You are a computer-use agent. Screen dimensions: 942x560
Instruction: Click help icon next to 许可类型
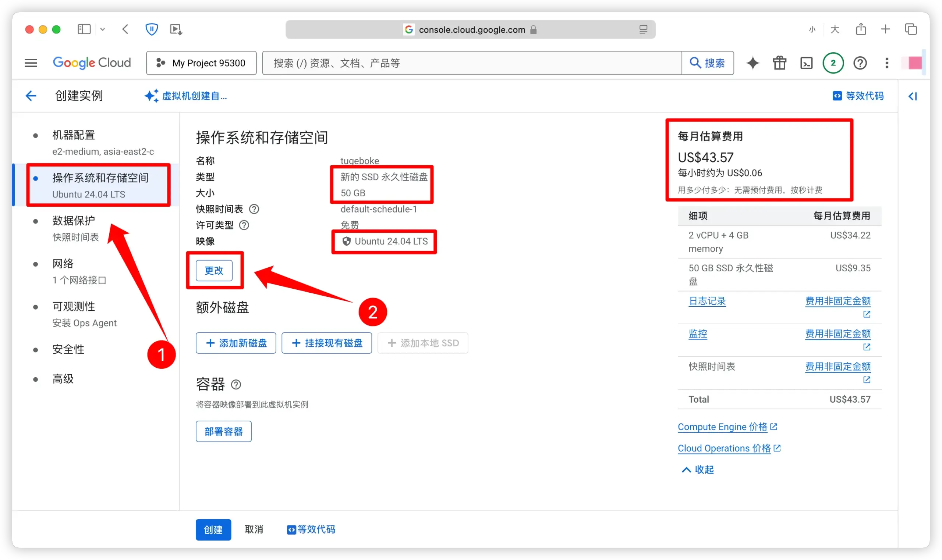[244, 225]
